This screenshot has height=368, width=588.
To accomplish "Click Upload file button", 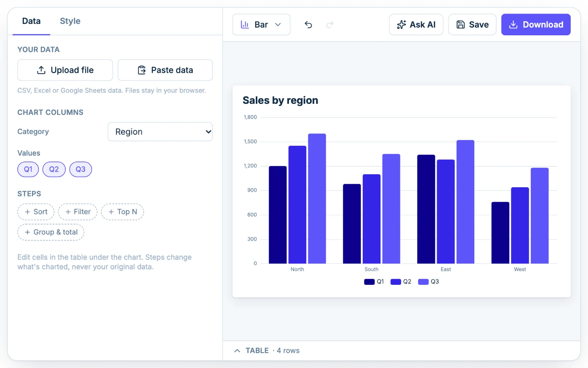I will click(65, 70).
